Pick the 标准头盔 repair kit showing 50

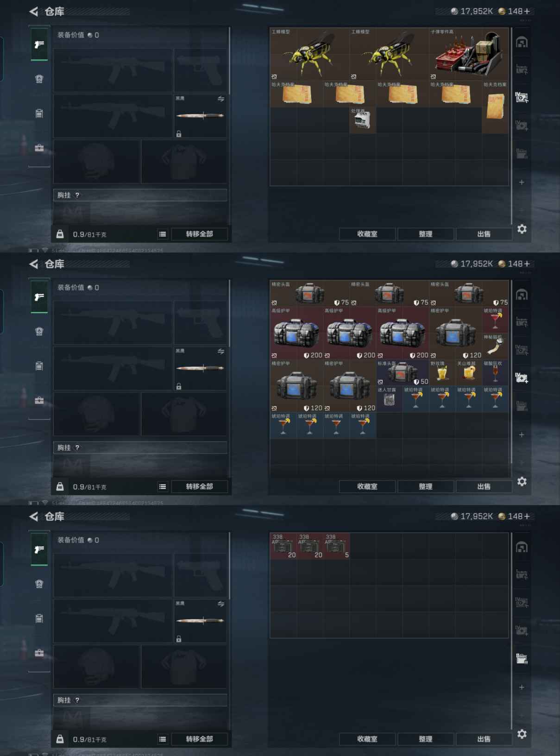pyautogui.click(x=403, y=373)
